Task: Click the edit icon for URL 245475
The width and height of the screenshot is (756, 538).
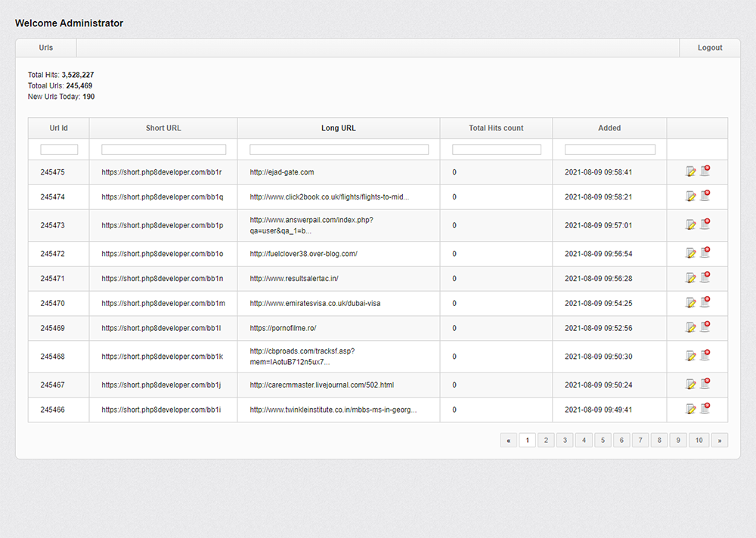Action: 690,172
